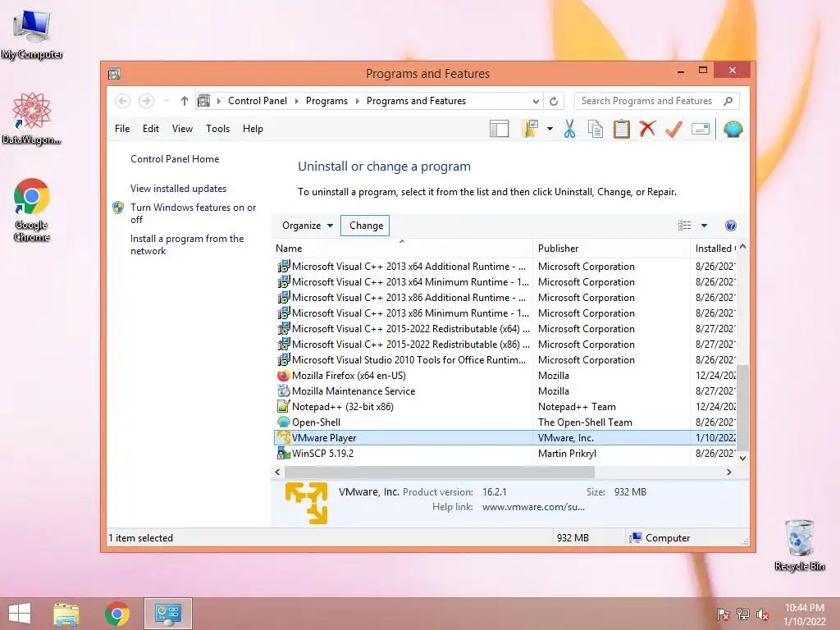Click the Copy toolbar icon
This screenshot has height=630, width=840.
click(x=596, y=129)
